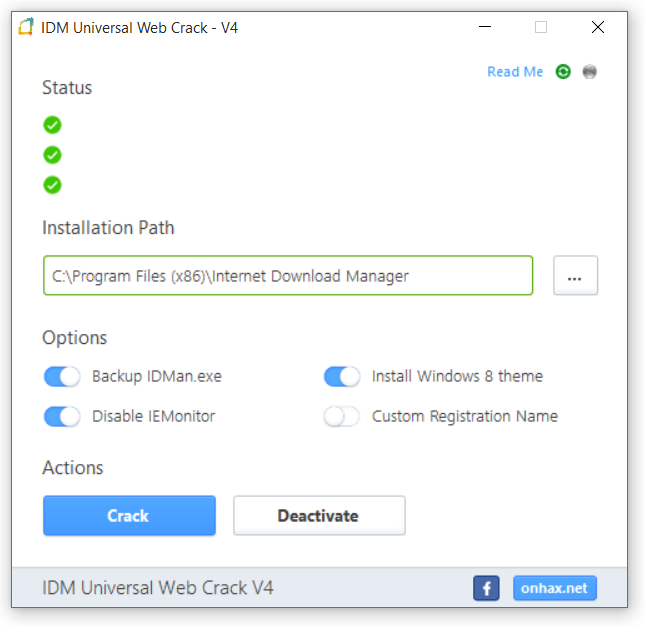Click the second green status checkmark
This screenshot has width=645, height=627.
click(52, 155)
